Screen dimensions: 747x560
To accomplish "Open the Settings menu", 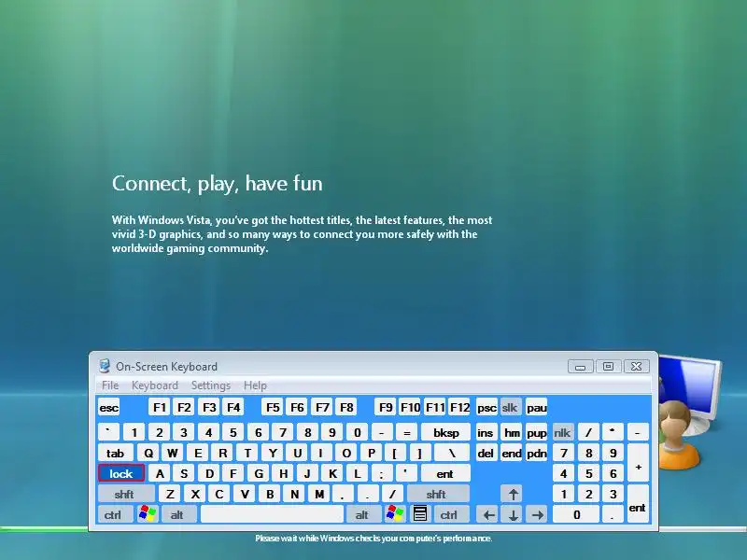I will 211,385.
